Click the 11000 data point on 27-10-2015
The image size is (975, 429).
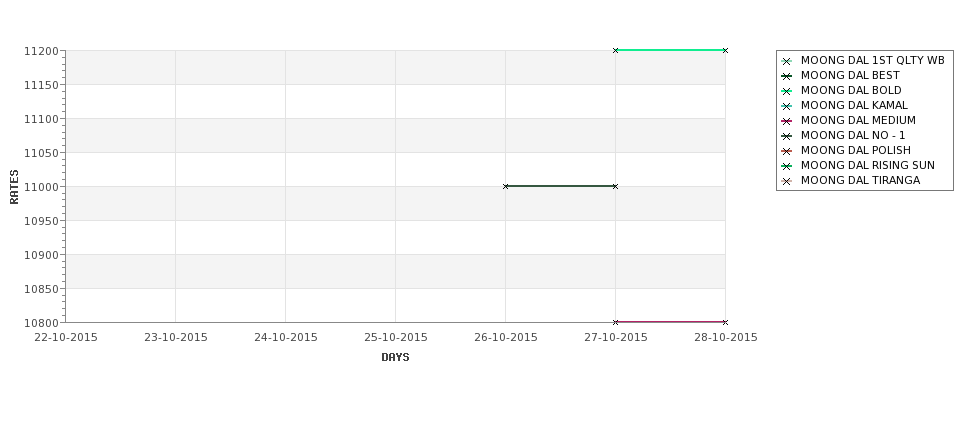pos(616,186)
